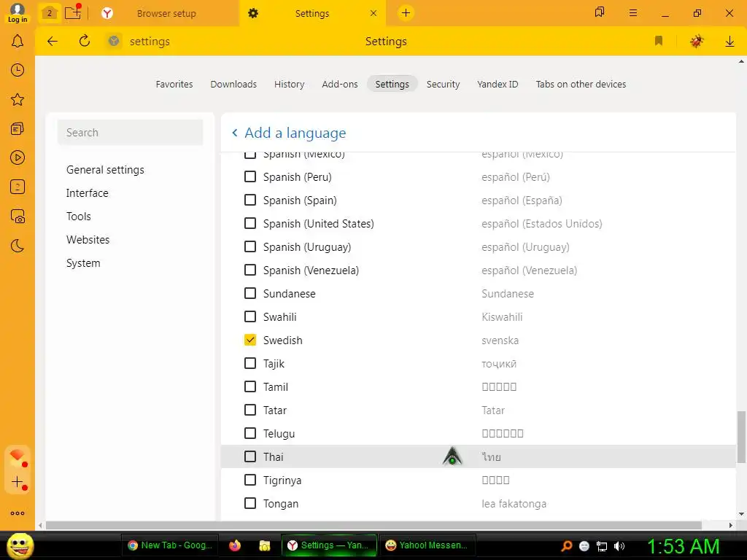747x560 pixels.
Task: Open History clock icon in sidebar
Action: click(18, 70)
